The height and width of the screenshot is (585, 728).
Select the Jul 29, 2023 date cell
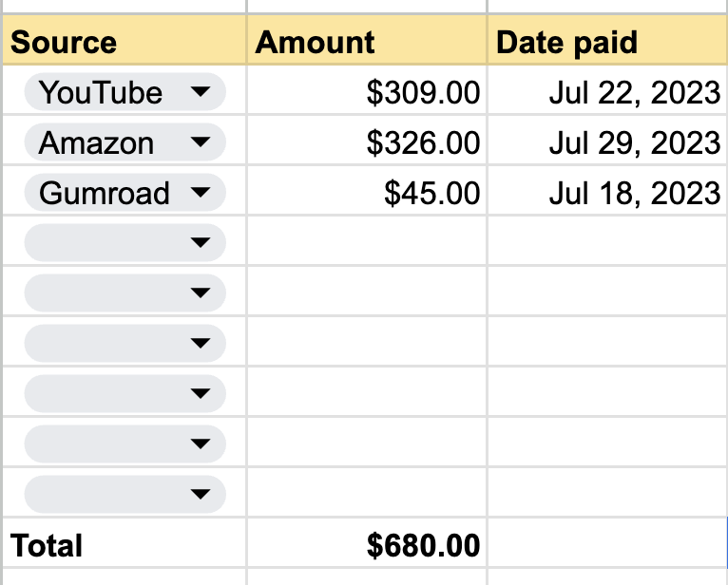(607, 142)
